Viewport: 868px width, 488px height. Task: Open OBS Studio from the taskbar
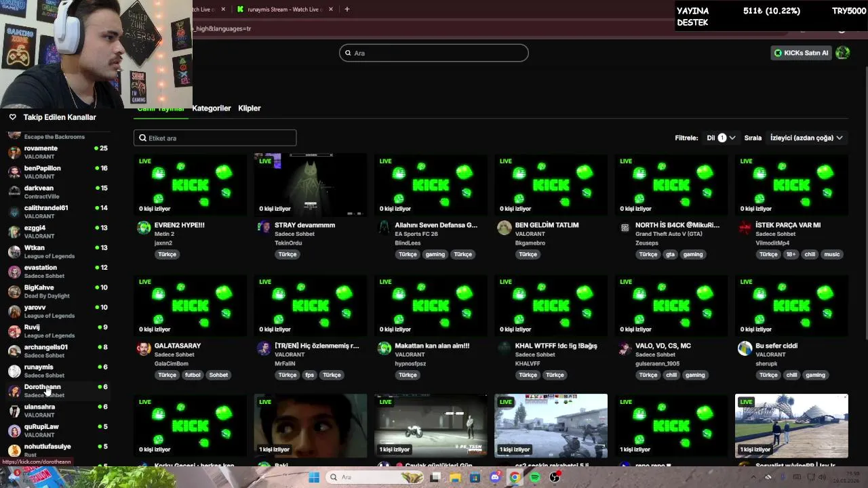(555, 477)
